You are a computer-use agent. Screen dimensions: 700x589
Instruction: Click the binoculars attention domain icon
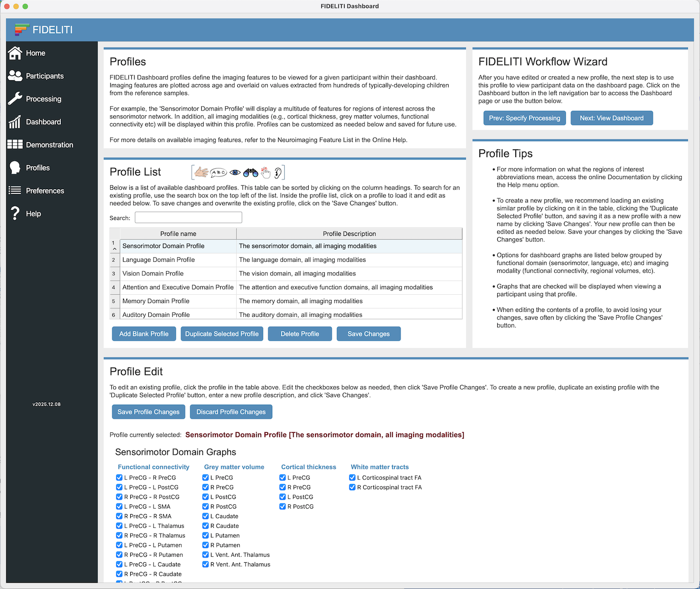250,172
